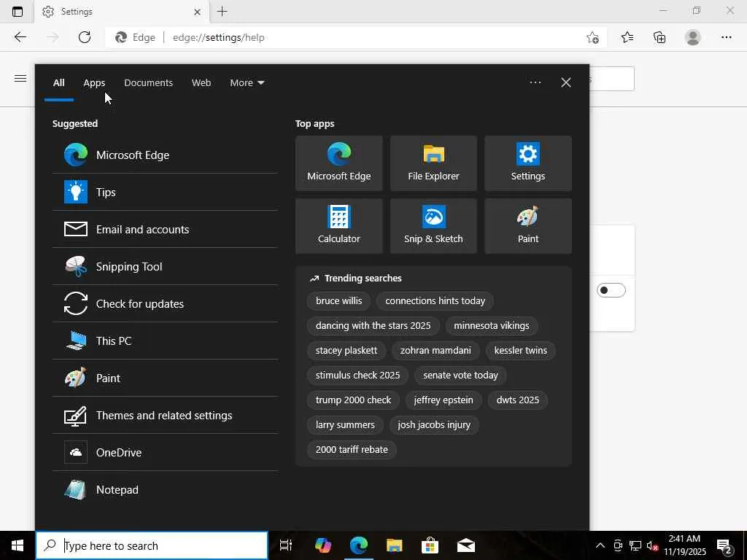Close the Settings browser tab
747x560 pixels.
197,12
